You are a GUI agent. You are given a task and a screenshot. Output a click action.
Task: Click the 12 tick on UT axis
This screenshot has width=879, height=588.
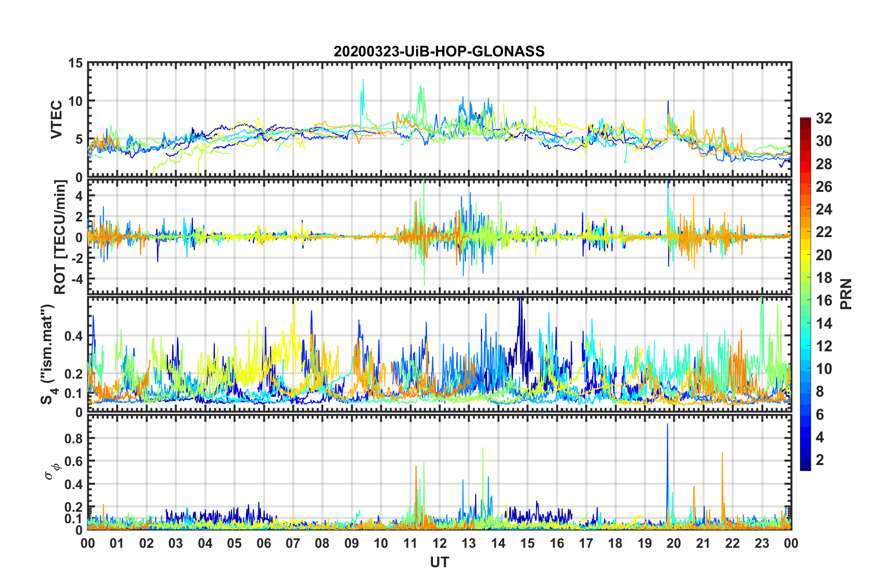pyautogui.click(x=439, y=543)
